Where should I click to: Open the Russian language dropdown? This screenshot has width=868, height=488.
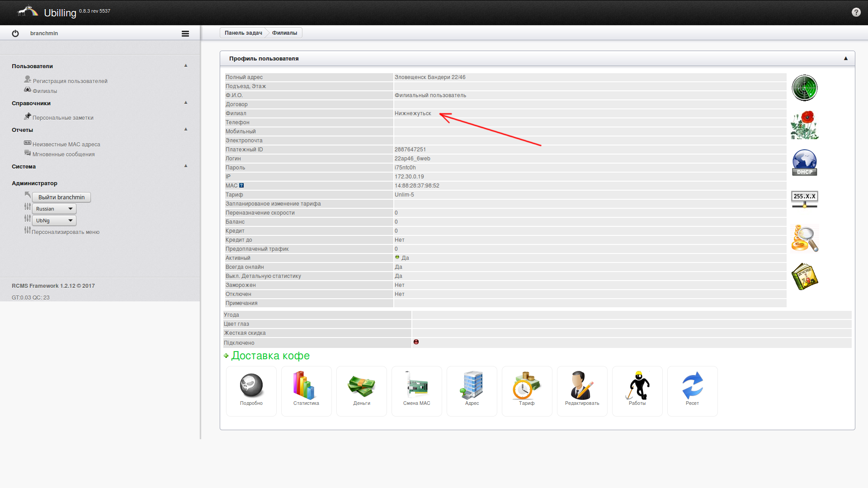coord(54,209)
